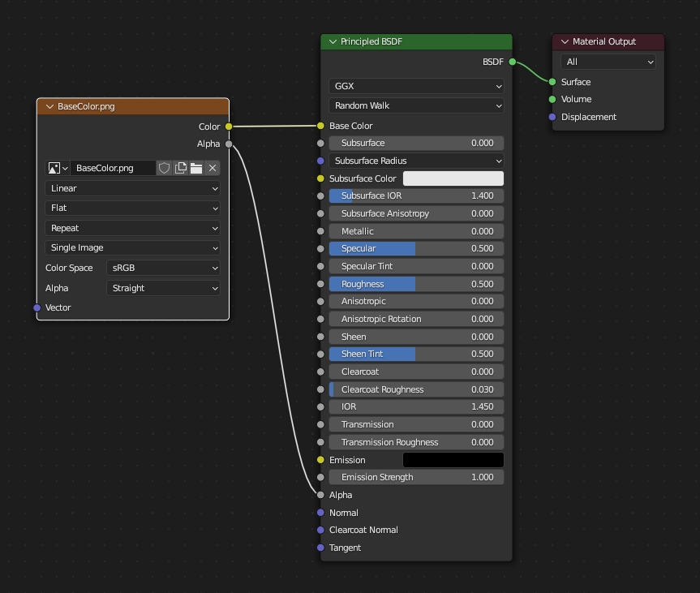Click the Transmission value slider

[x=417, y=424]
